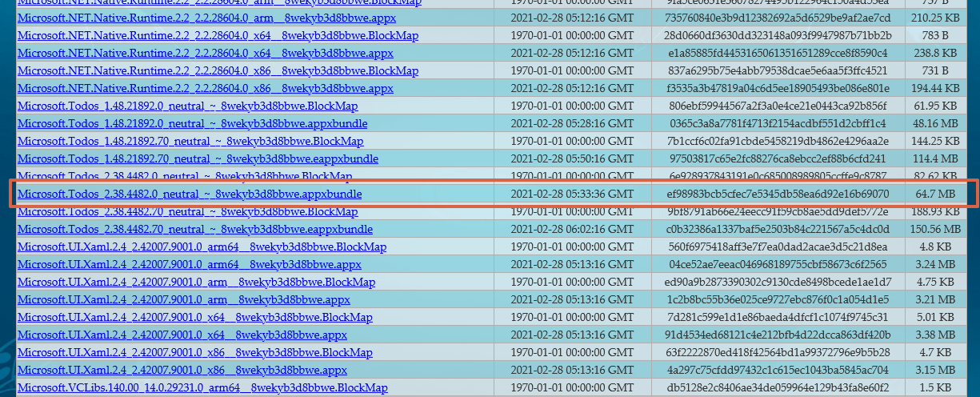980x397 pixels.
Task: Click the file size "783 B"
Action: pos(934,35)
